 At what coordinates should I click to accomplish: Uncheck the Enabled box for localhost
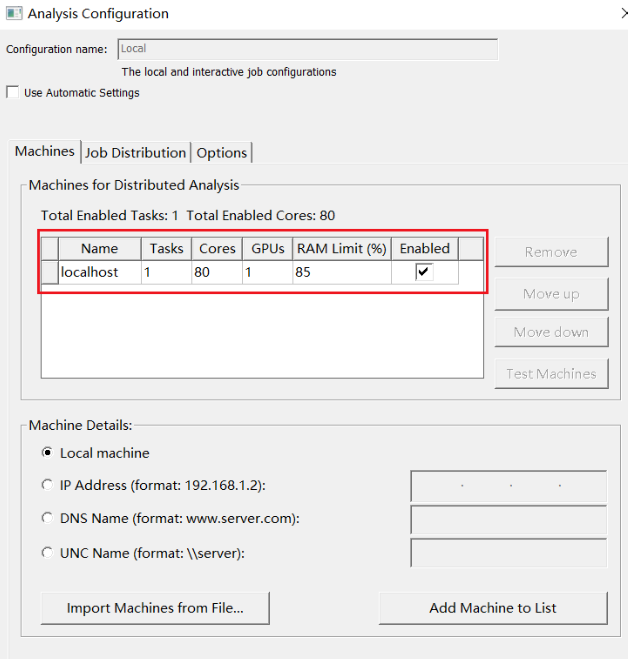424,272
